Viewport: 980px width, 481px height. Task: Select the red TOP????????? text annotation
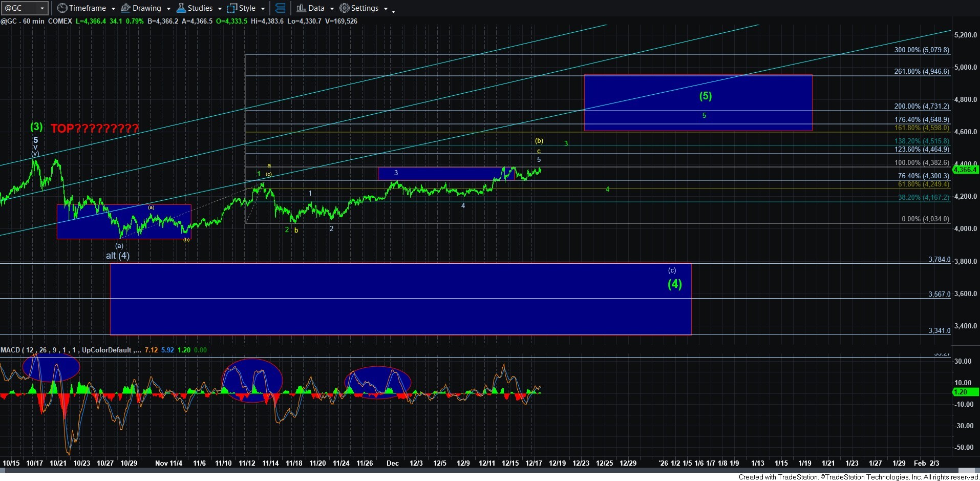pyautogui.click(x=94, y=129)
